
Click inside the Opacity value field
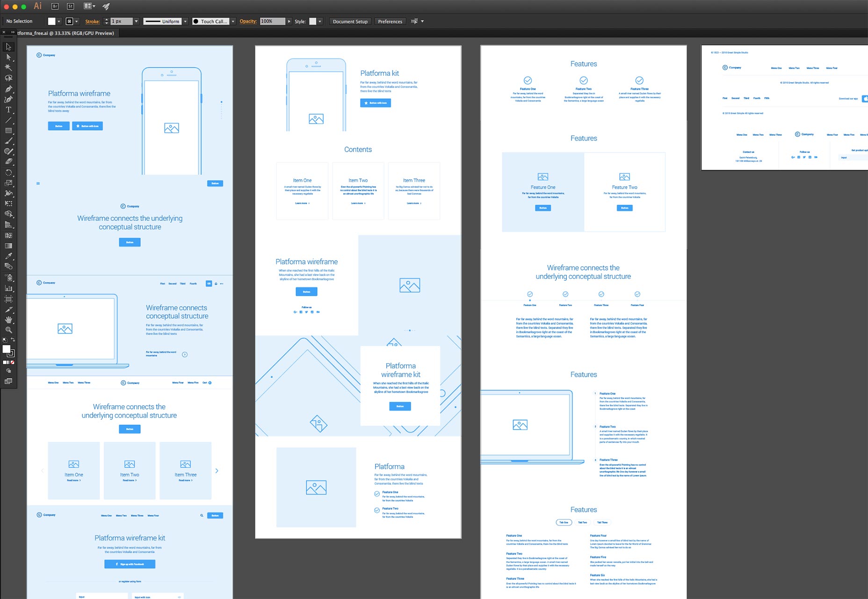[x=273, y=21]
